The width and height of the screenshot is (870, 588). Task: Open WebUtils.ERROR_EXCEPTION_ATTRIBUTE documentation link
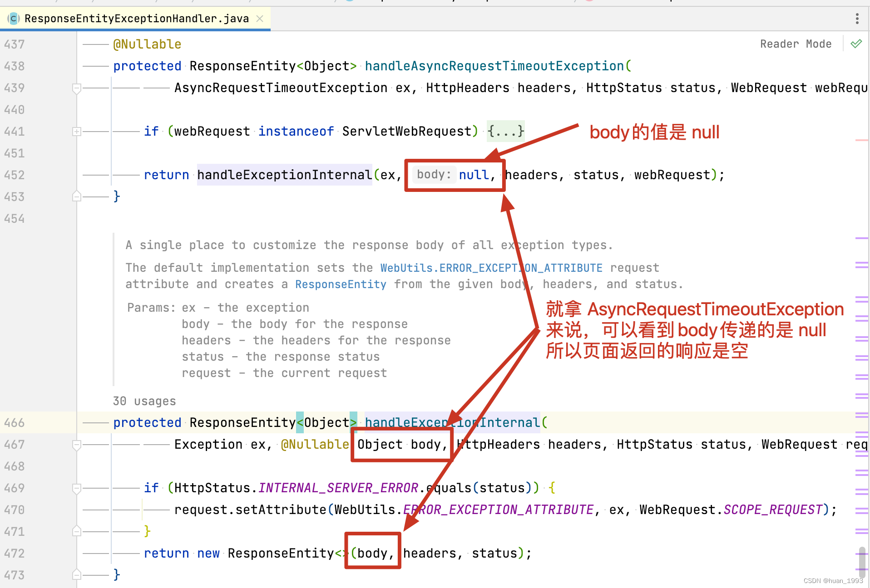click(491, 268)
